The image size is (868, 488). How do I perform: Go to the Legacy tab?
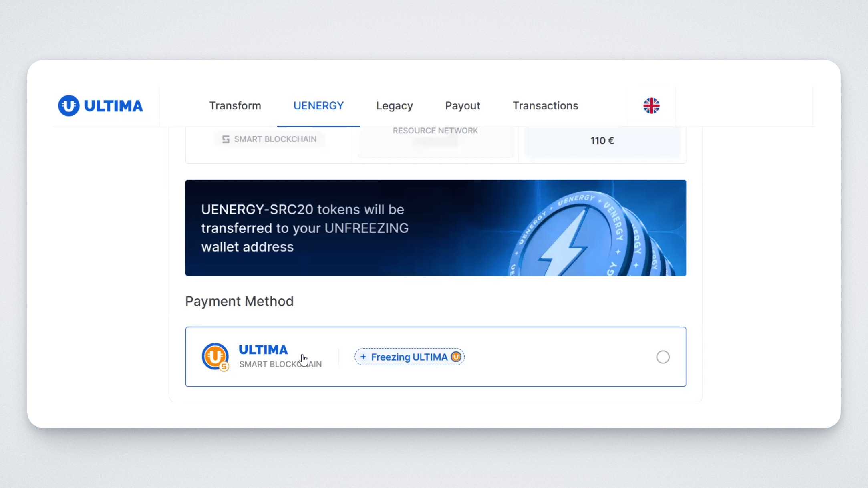tap(394, 106)
